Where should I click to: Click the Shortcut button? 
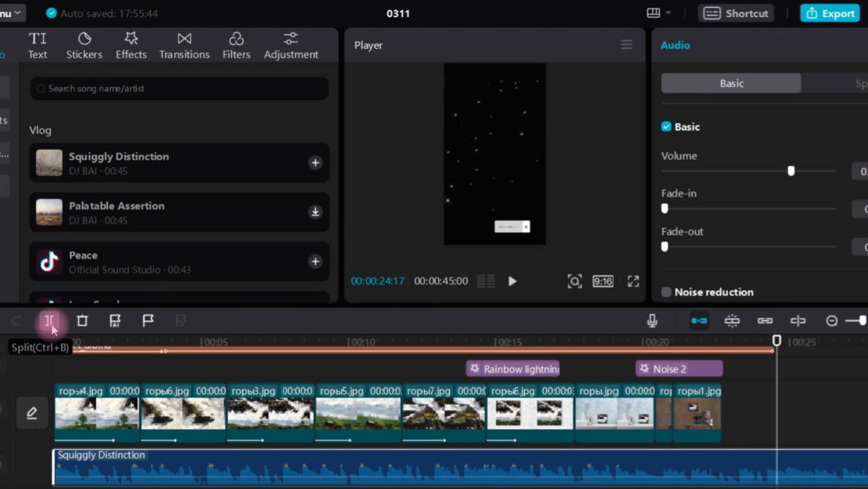pos(736,14)
